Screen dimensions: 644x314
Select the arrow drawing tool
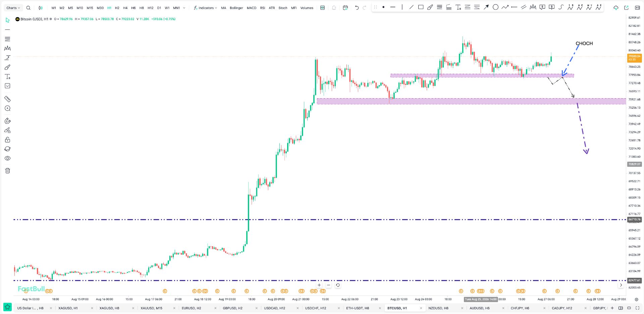(486, 7)
